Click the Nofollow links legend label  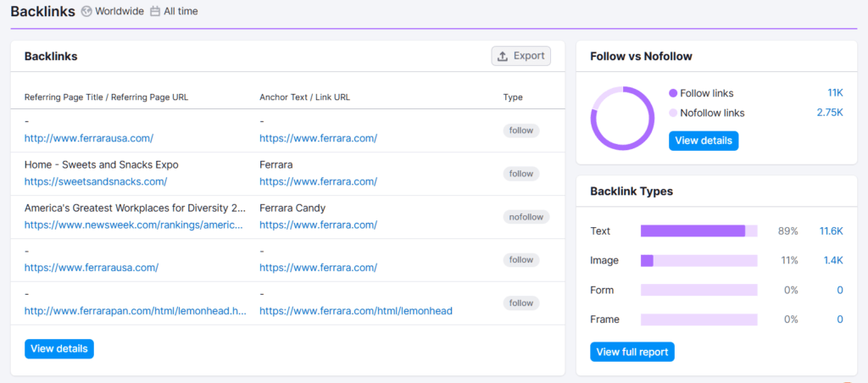point(712,113)
